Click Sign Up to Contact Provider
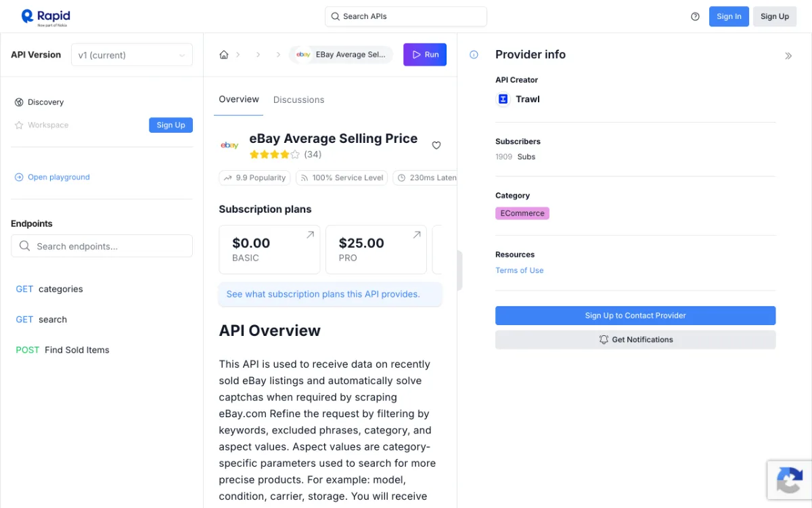 tap(635, 316)
